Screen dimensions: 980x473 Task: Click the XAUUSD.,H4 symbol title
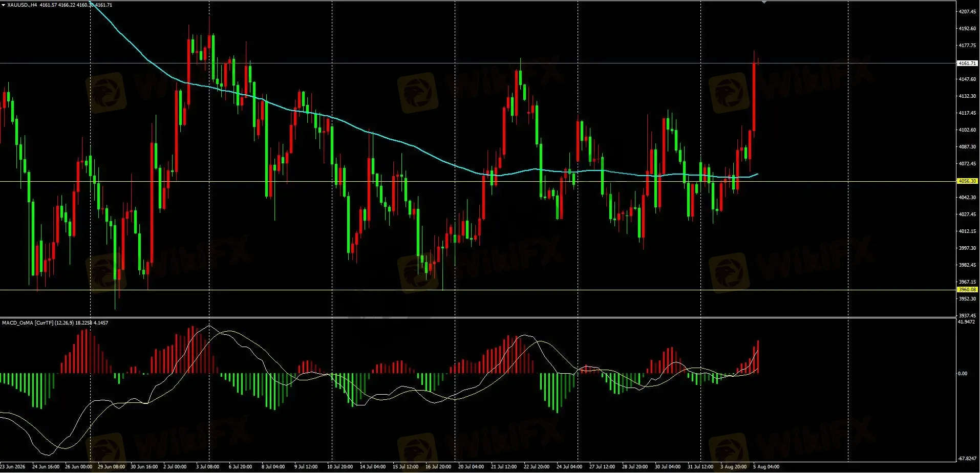coord(22,5)
